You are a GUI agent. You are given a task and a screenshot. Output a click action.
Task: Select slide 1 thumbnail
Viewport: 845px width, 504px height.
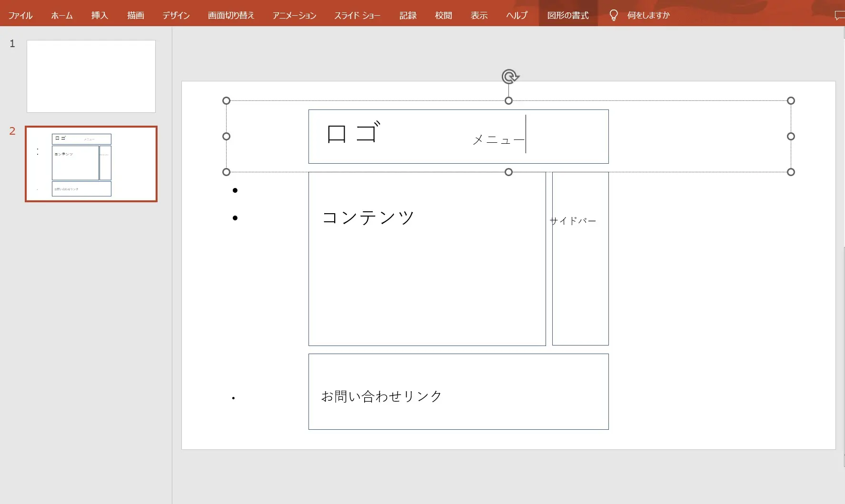pos(91,76)
